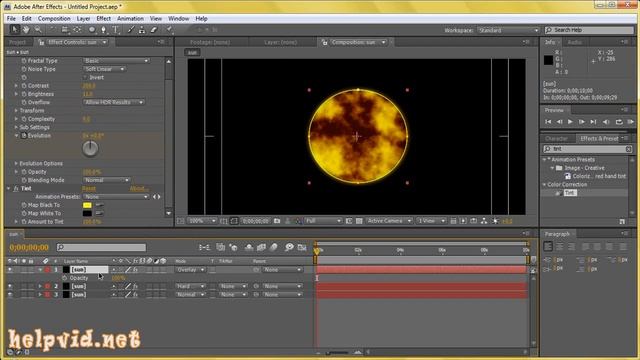Open Noise Type Soft Linear dropdown
640x360 pixels.
(x=104, y=69)
